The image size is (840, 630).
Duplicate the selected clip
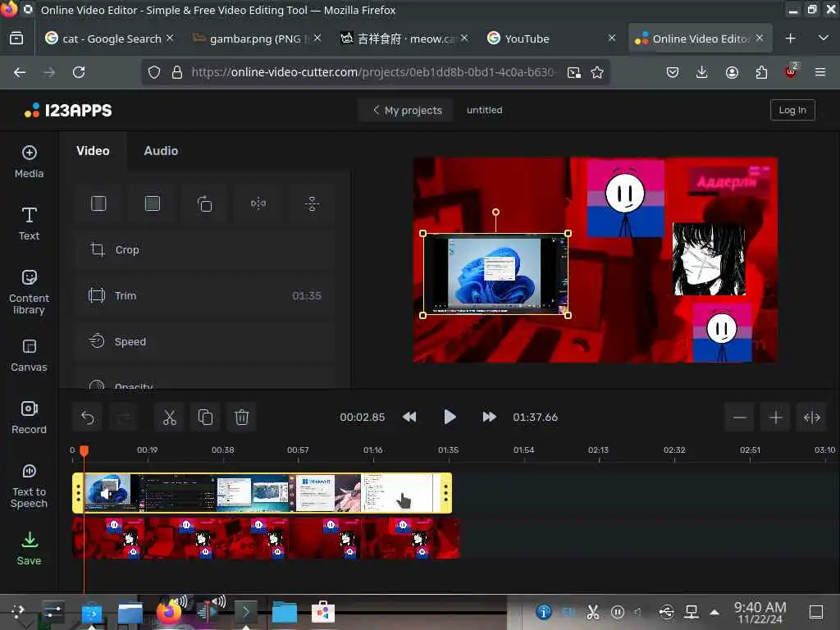pyautogui.click(x=205, y=418)
